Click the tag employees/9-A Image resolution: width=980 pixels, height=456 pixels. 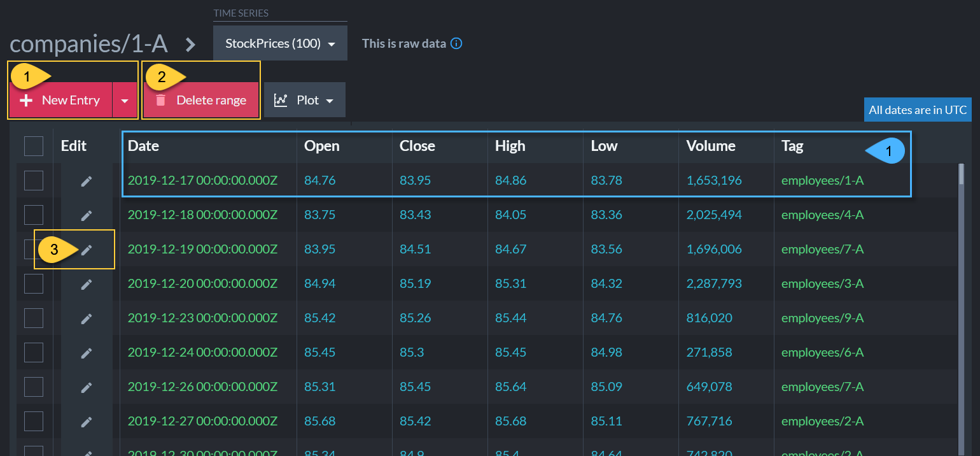coord(822,318)
